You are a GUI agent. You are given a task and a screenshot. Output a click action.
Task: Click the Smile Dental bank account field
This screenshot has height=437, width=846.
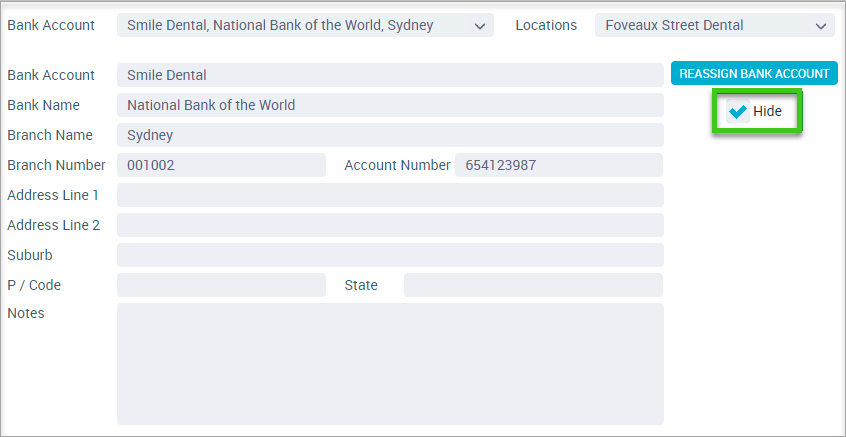(390, 75)
